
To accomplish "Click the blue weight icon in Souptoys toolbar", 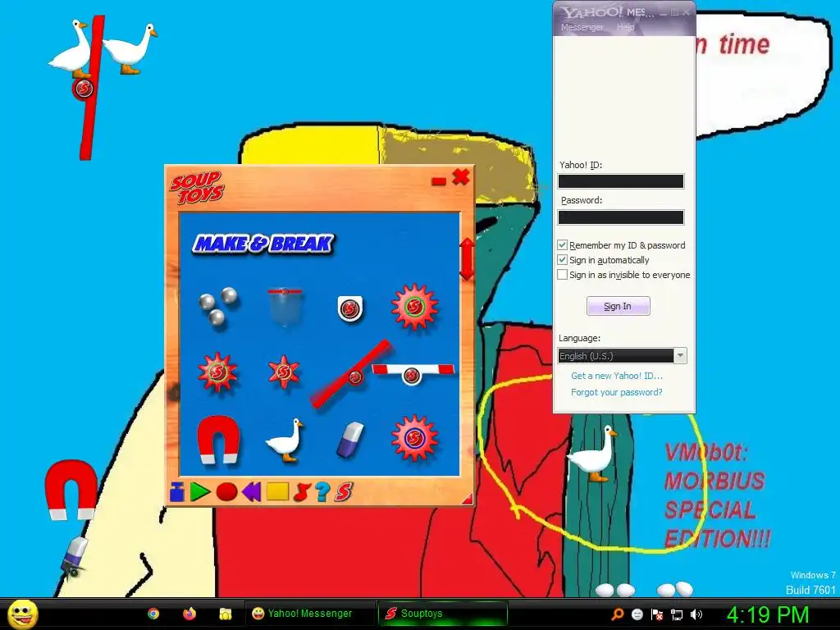I will (177, 492).
